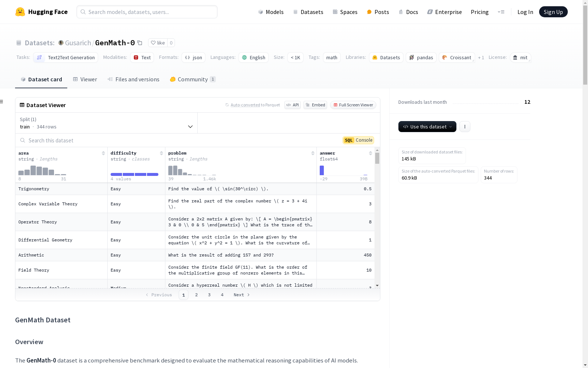
Task: Click the <1K size tag
Action: click(295, 57)
